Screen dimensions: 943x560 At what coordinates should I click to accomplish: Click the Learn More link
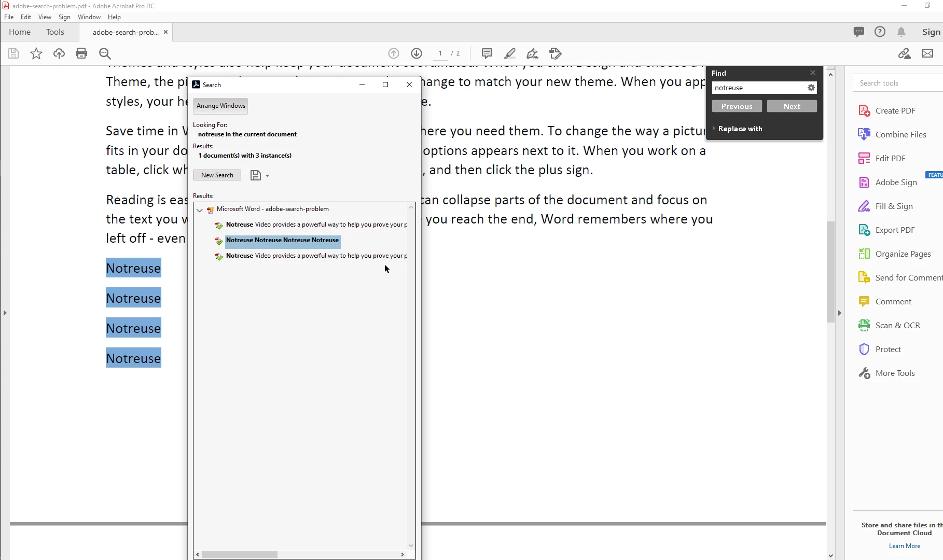click(x=905, y=546)
